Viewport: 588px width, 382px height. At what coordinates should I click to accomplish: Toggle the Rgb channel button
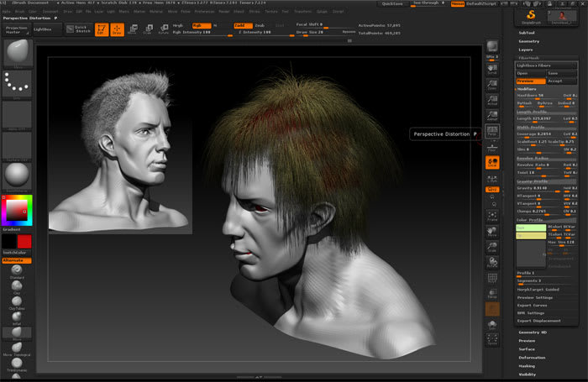pos(202,25)
